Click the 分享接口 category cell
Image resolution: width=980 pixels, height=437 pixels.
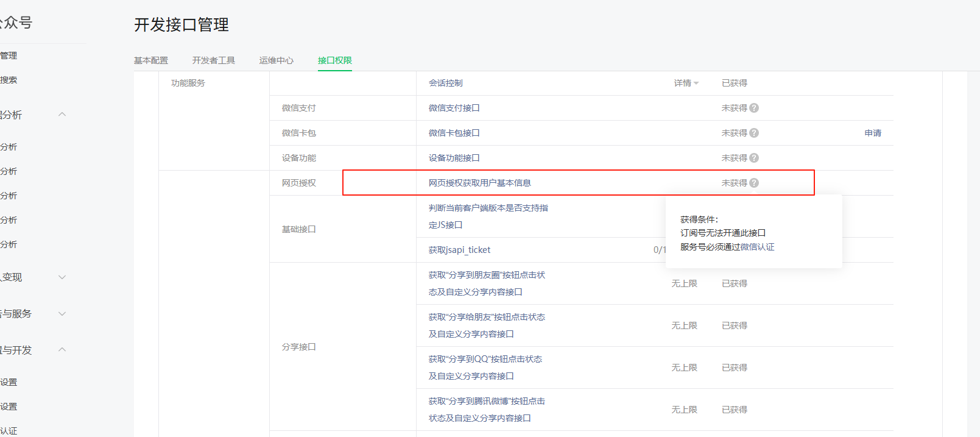coord(299,347)
